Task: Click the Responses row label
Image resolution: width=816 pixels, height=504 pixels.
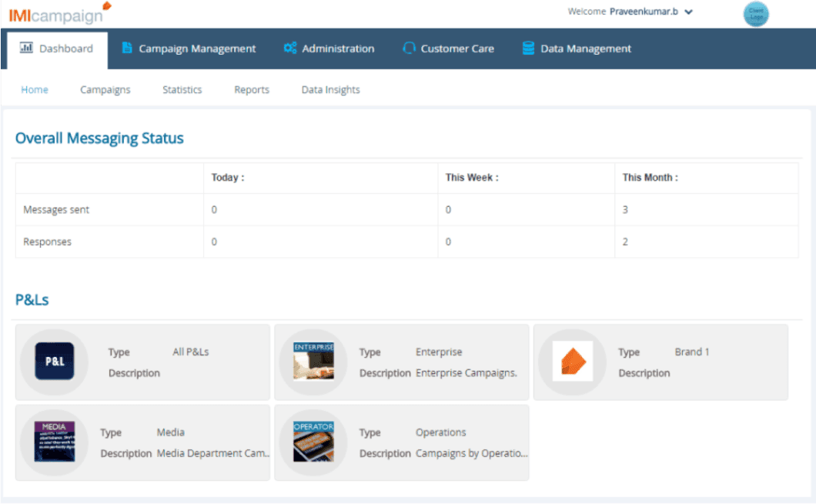Action: point(48,242)
